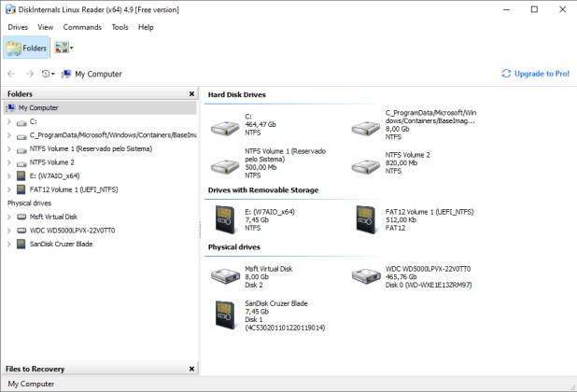Click the Msft Virtual Disk tree icon
This screenshot has width=577, height=392.
click(21, 217)
